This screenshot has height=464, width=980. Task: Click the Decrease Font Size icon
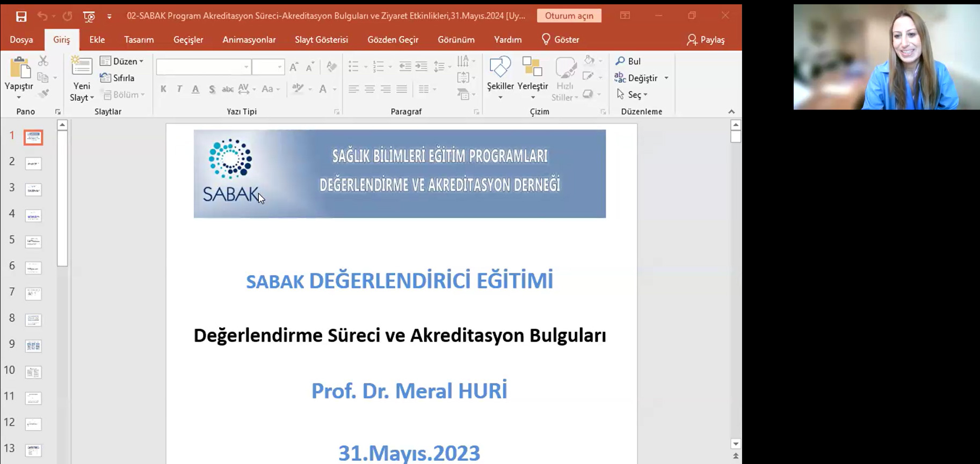[x=310, y=67]
